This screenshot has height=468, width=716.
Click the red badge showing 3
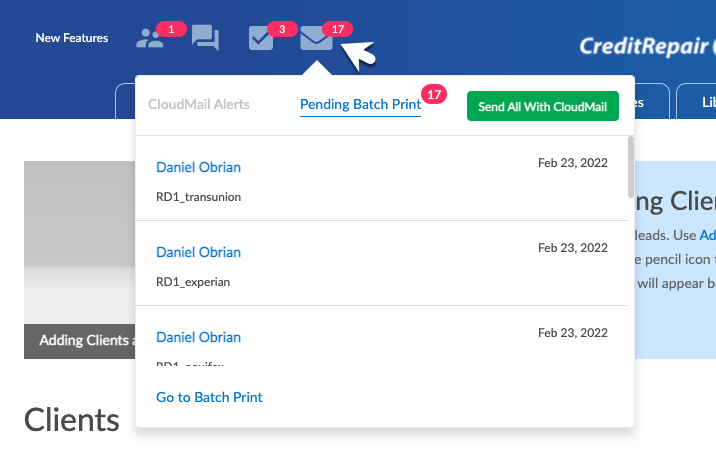[x=282, y=29]
